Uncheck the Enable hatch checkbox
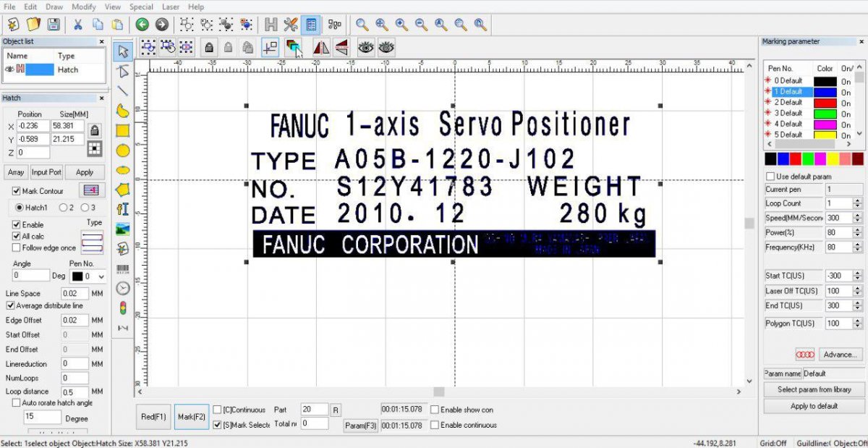Viewport: 868px width, 448px height. pos(17,224)
